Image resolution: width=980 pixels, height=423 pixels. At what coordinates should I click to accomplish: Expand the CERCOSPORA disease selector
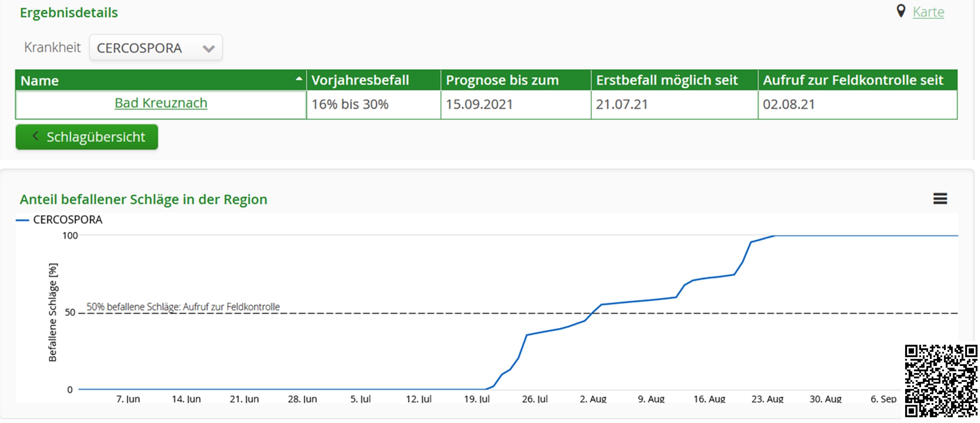pos(156,47)
